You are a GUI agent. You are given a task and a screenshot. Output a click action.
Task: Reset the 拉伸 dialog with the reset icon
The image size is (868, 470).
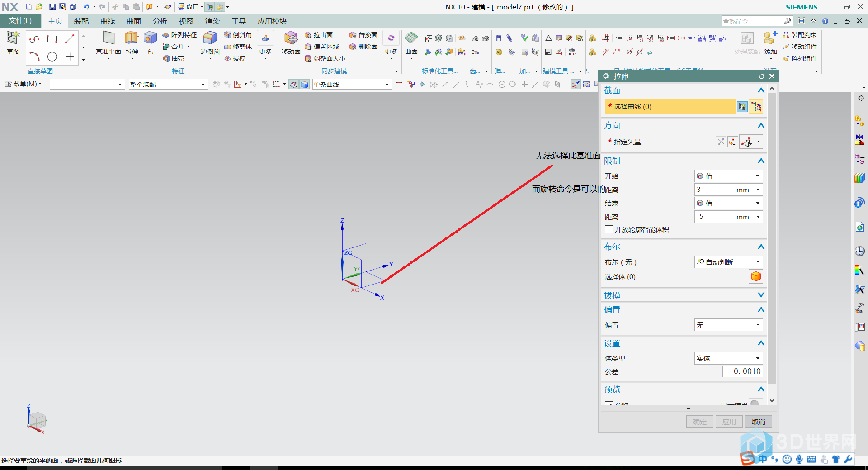tap(761, 76)
